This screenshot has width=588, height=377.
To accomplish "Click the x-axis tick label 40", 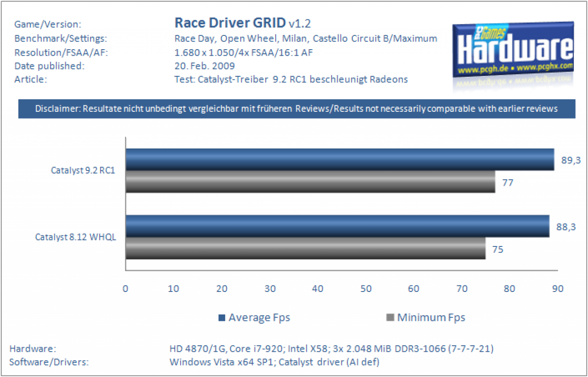I will 318,288.
